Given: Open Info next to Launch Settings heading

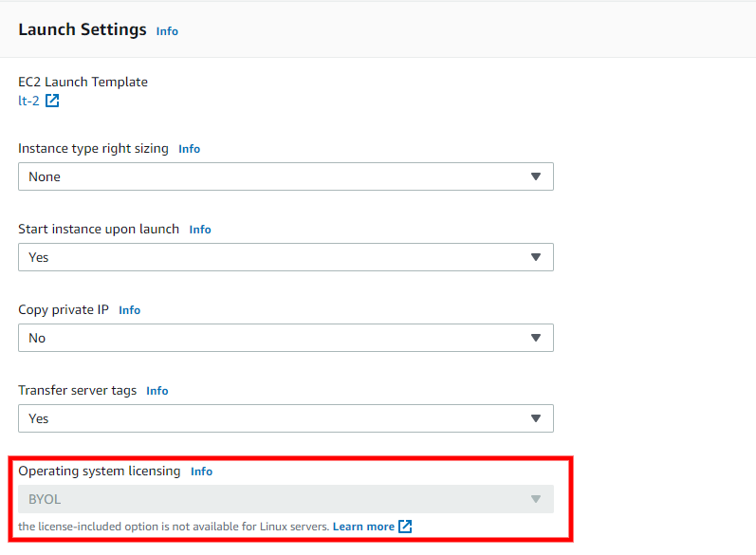Looking at the screenshot, I should (x=167, y=31).
